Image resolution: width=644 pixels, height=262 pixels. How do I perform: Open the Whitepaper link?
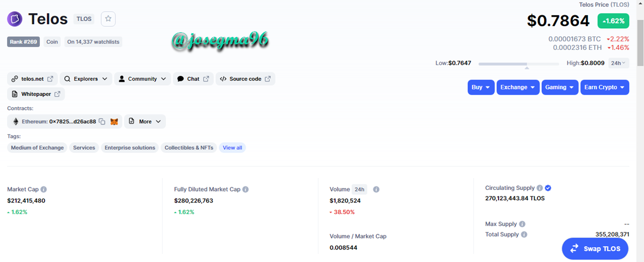tap(36, 94)
